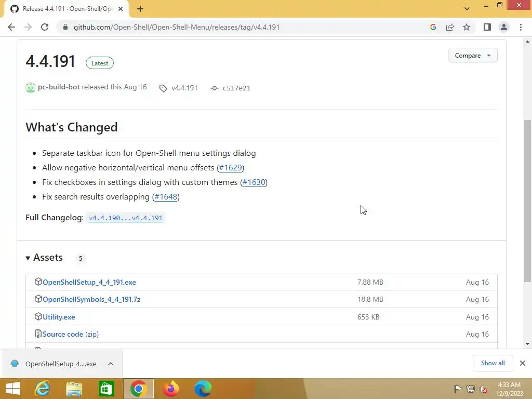This screenshot has width=532, height=399.
Task: Open the browser side panel icon
Action: [487, 27]
